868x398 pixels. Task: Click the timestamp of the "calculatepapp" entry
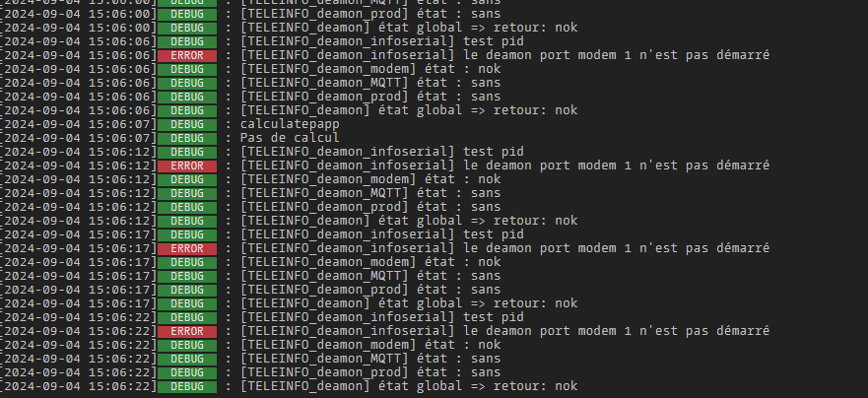point(79,125)
